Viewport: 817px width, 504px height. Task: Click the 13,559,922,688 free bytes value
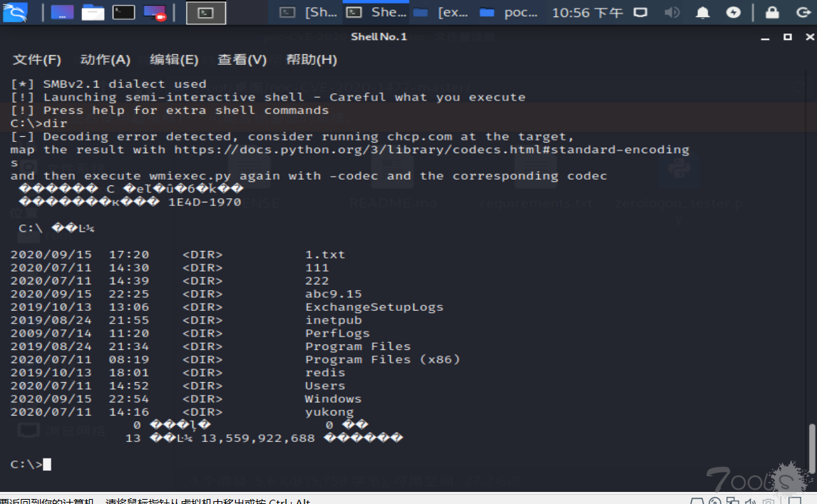258,438
